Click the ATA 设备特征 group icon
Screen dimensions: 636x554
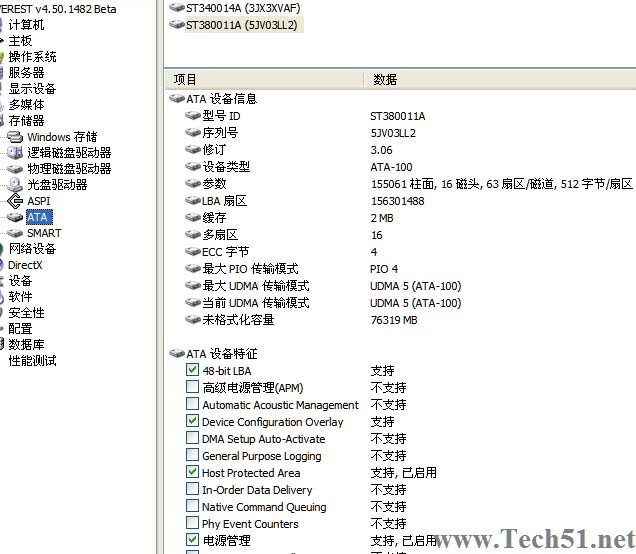177,354
